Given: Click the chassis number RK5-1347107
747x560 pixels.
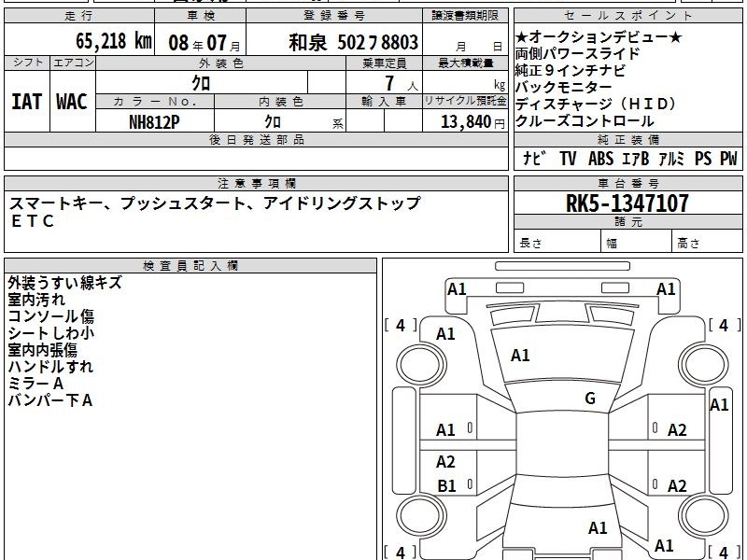Looking at the screenshot, I should point(627,203).
